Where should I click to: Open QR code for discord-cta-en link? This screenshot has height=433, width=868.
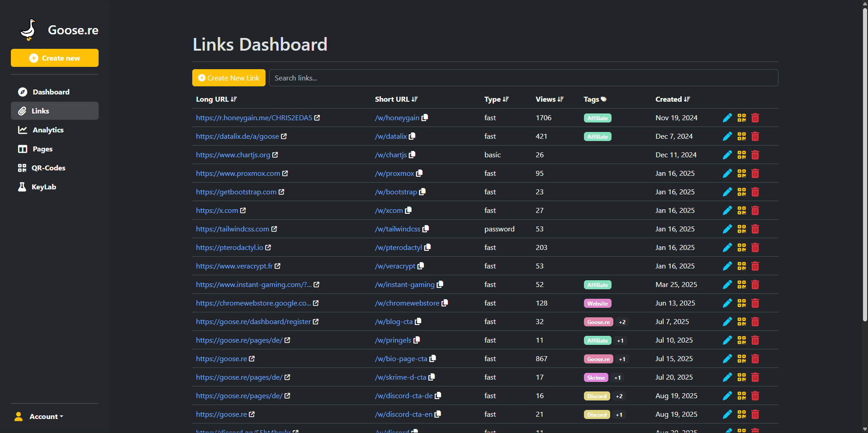741,414
